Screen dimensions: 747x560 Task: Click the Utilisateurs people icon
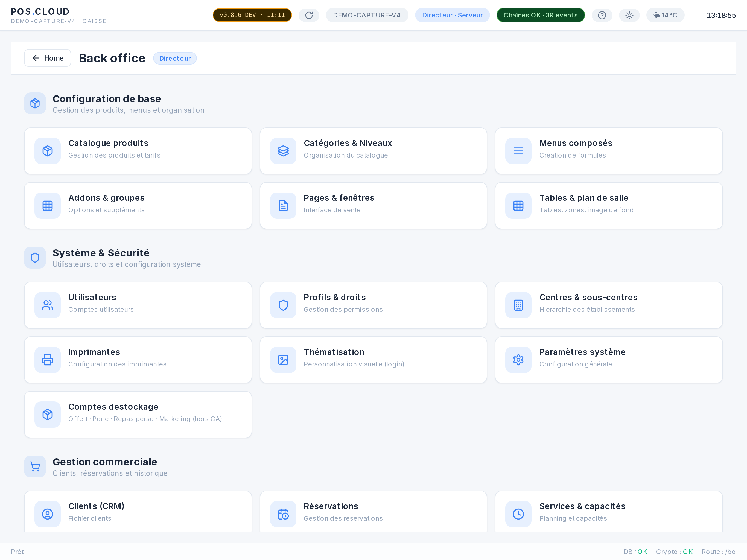tap(48, 305)
